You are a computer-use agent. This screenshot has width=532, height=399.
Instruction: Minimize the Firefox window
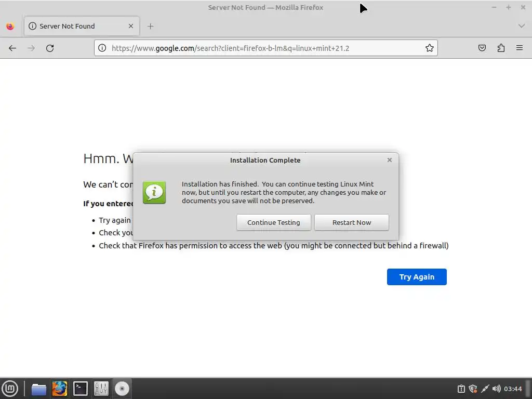click(494, 7)
